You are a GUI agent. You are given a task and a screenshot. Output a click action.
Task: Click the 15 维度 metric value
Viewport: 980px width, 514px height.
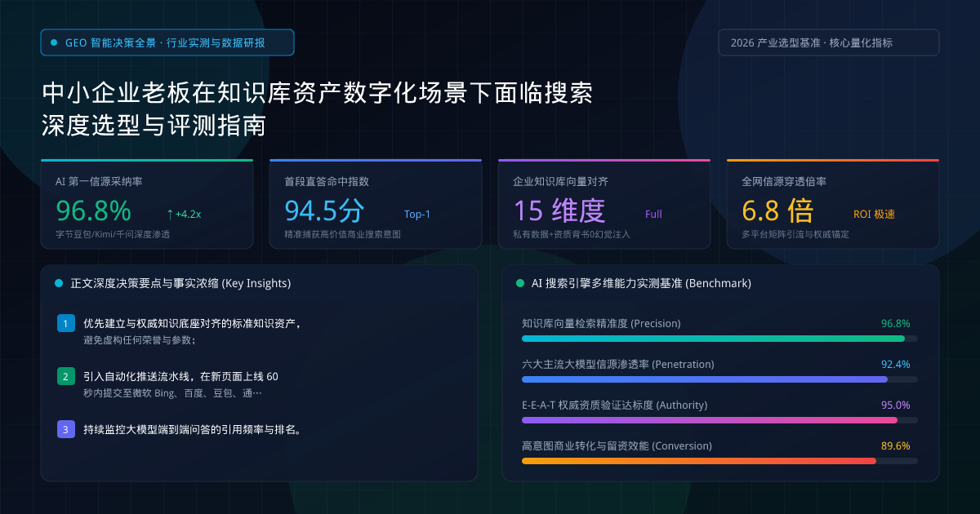pyautogui.click(x=559, y=211)
